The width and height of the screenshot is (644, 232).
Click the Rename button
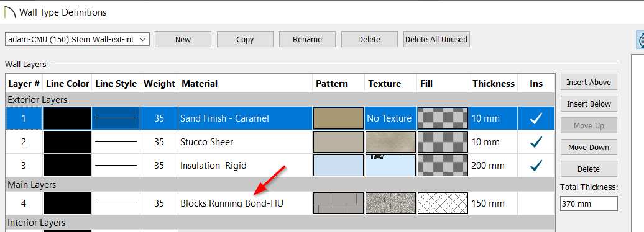click(307, 39)
